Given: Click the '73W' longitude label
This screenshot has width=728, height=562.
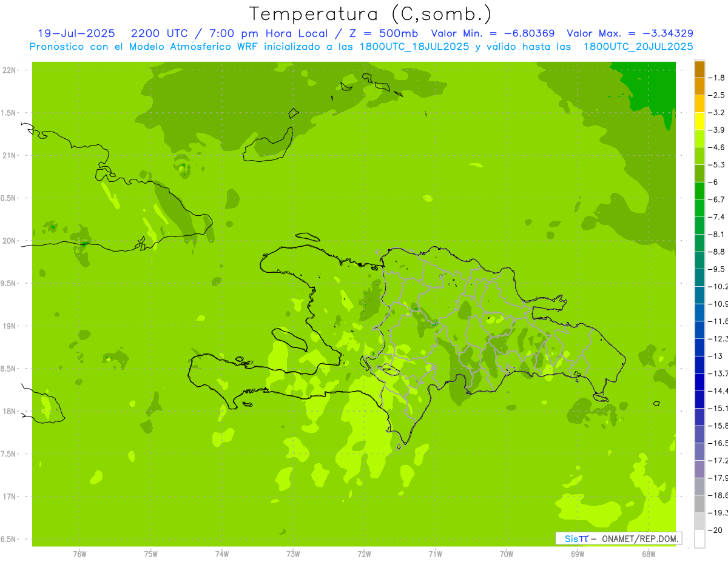Looking at the screenshot, I should tap(293, 554).
